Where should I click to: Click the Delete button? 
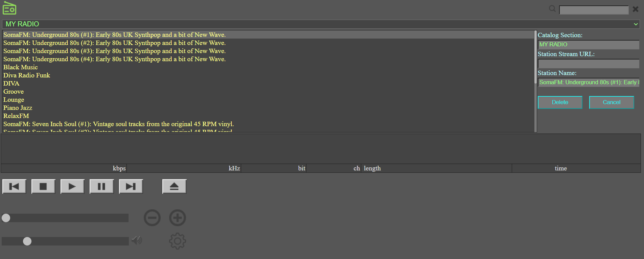tap(560, 102)
